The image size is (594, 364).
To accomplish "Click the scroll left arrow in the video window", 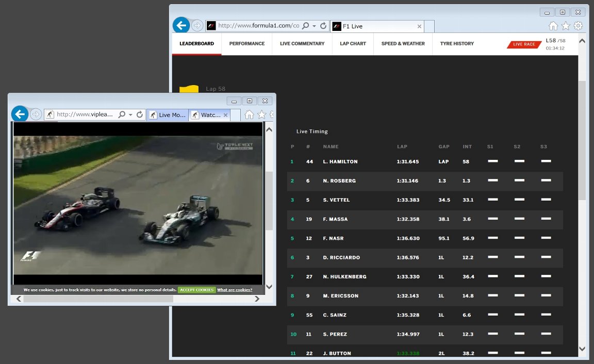I will 19,299.
